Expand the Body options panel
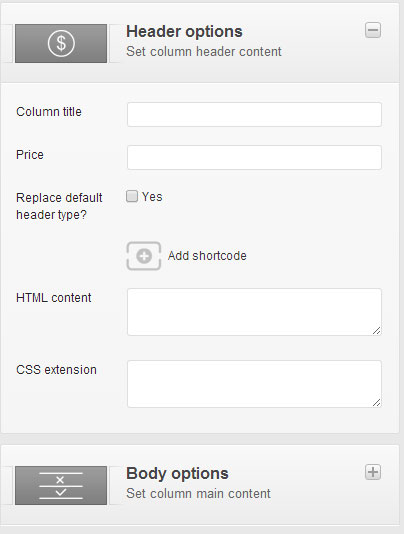The height and width of the screenshot is (534, 404). point(373,472)
